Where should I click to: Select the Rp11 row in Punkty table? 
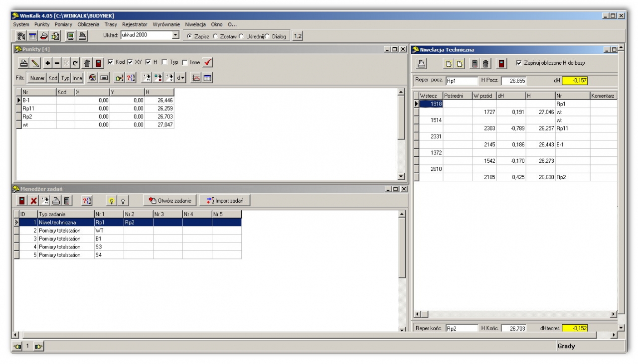coord(96,108)
